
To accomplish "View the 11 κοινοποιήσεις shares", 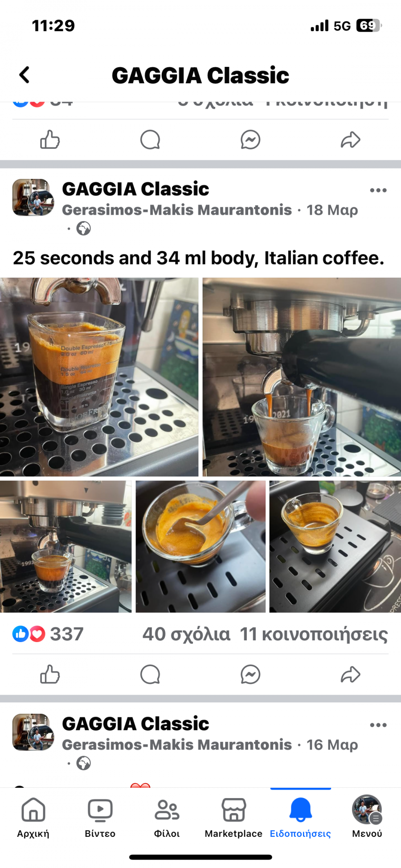I will [x=314, y=634].
